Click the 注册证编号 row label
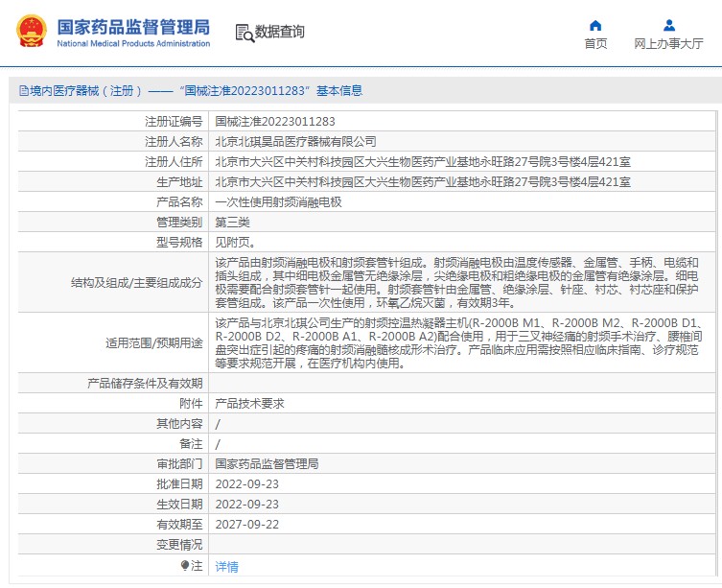722x588 pixels. tap(174, 122)
